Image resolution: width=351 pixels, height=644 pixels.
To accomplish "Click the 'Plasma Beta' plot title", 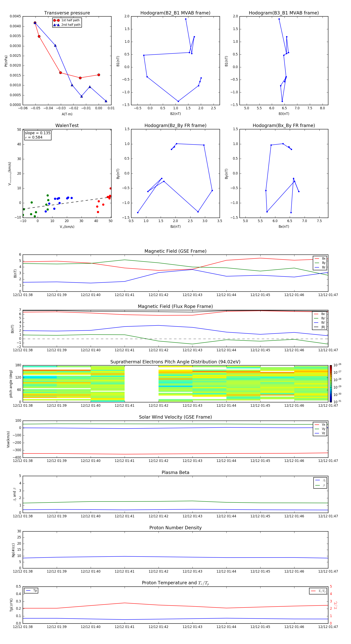I will [175, 472].
